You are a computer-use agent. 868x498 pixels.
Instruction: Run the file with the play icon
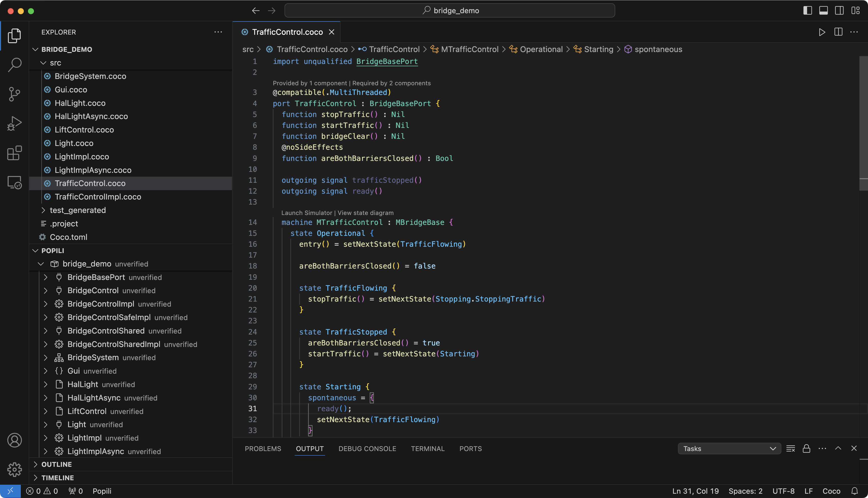(822, 32)
